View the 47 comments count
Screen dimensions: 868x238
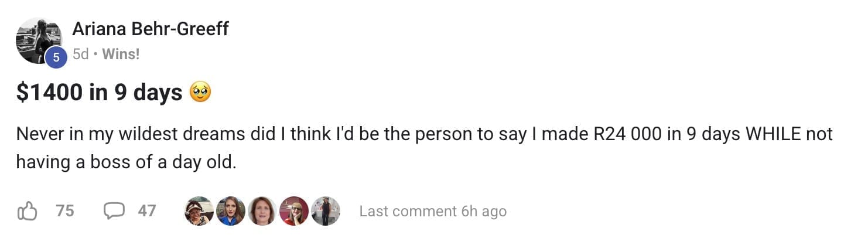(x=147, y=211)
